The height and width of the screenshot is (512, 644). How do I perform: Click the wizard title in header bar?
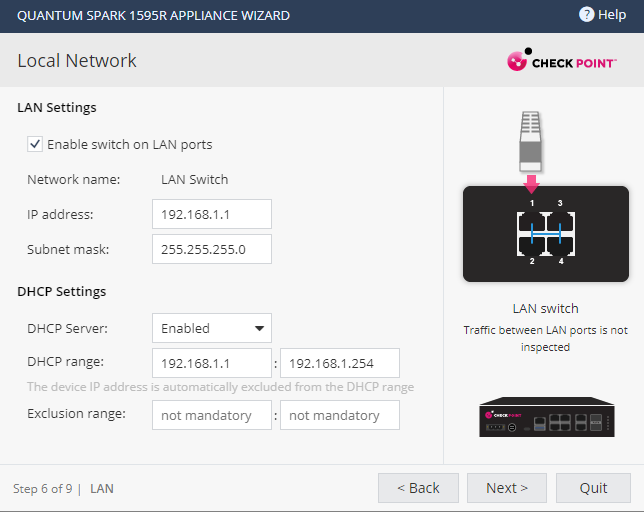click(x=153, y=16)
